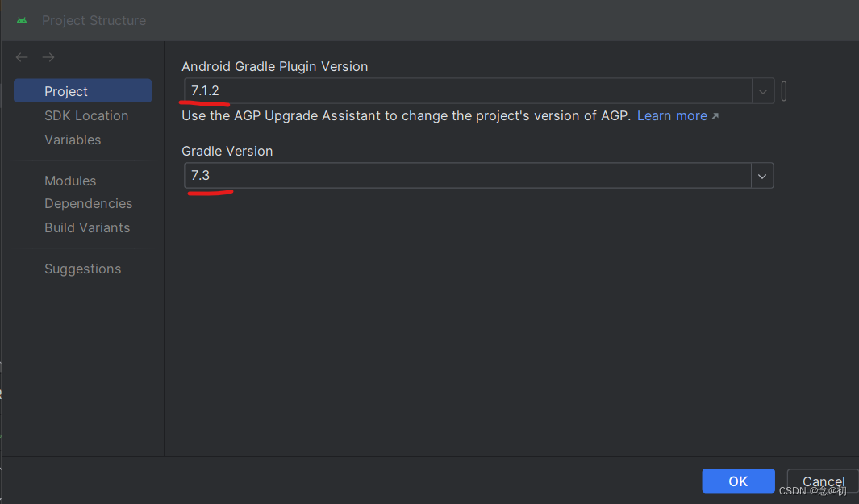View the Dependencies section
The image size is (859, 504).
88,203
